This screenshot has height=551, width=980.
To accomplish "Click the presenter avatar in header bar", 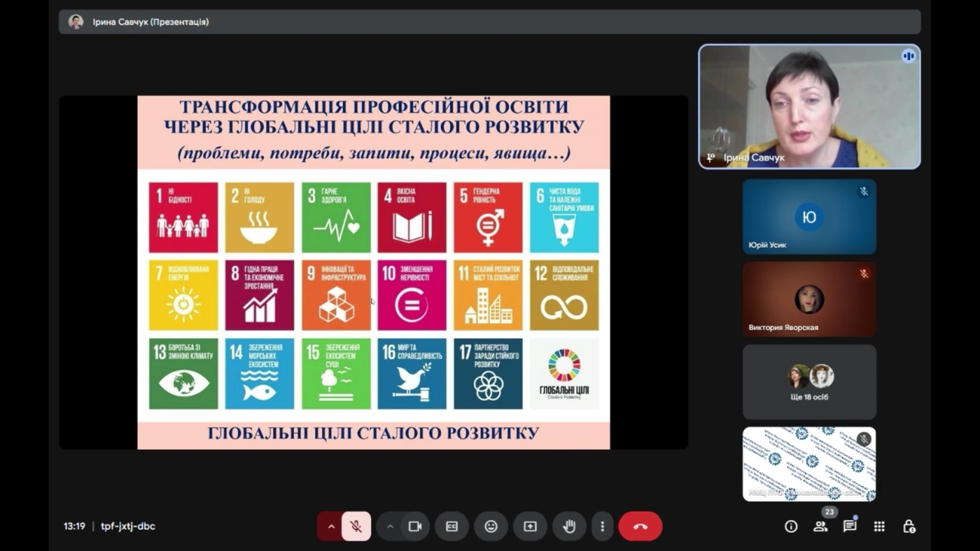I will pos(76,22).
